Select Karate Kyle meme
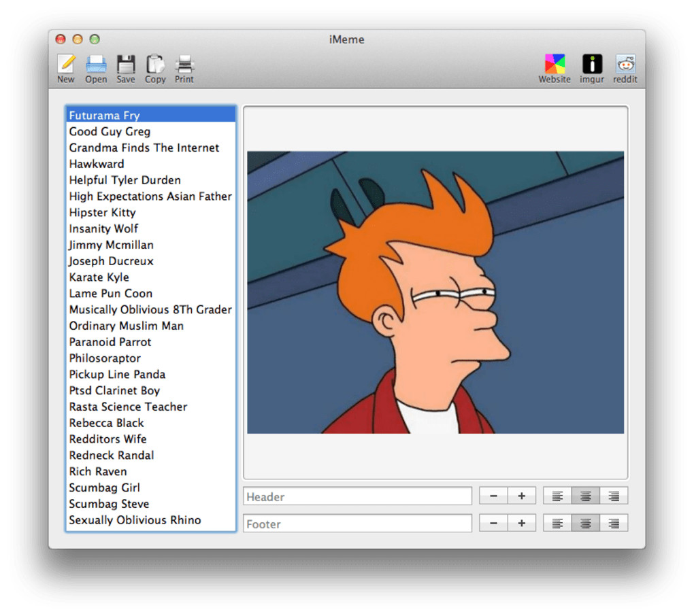694x616 pixels. (151, 277)
